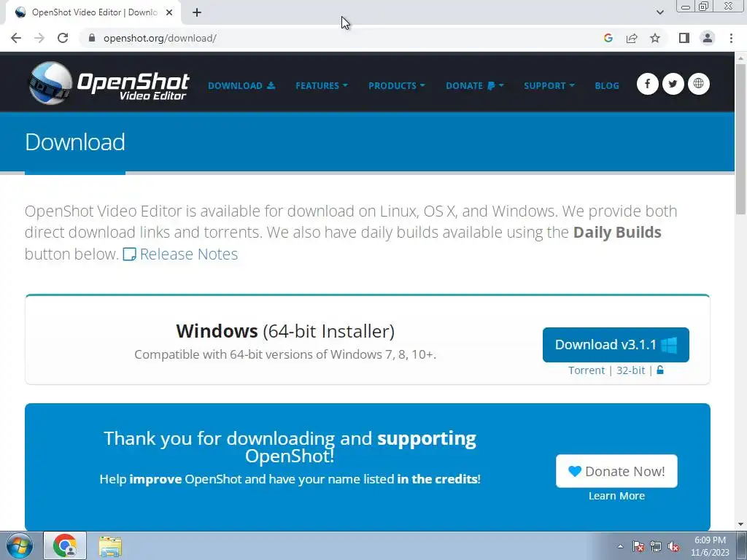Click the Learn More link
747x560 pixels.
click(x=616, y=496)
